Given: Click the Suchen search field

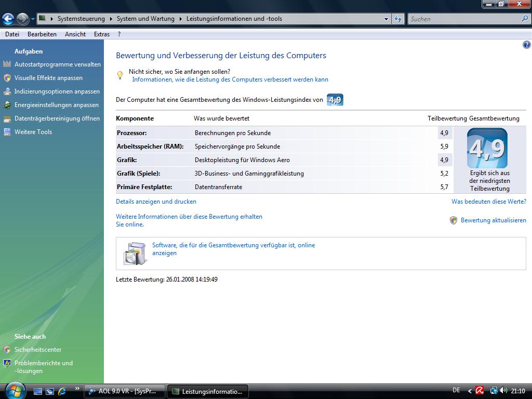Looking at the screenshot, I should click(465, 19).
